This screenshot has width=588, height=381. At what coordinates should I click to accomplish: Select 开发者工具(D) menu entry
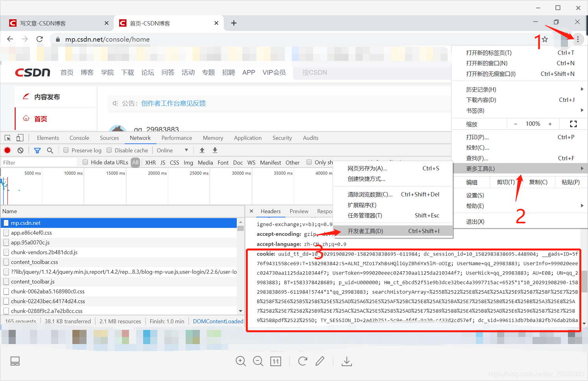click(393, 231)
